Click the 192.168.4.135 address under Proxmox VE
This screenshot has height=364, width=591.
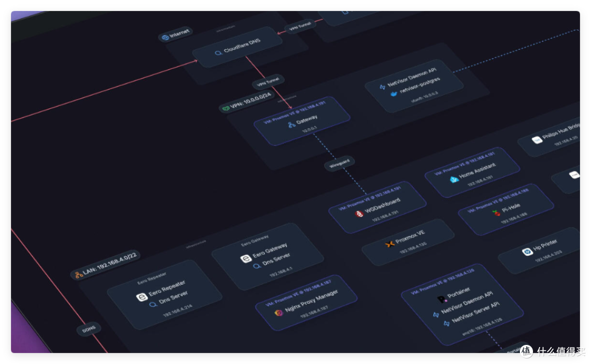click(x=413, y=247)
